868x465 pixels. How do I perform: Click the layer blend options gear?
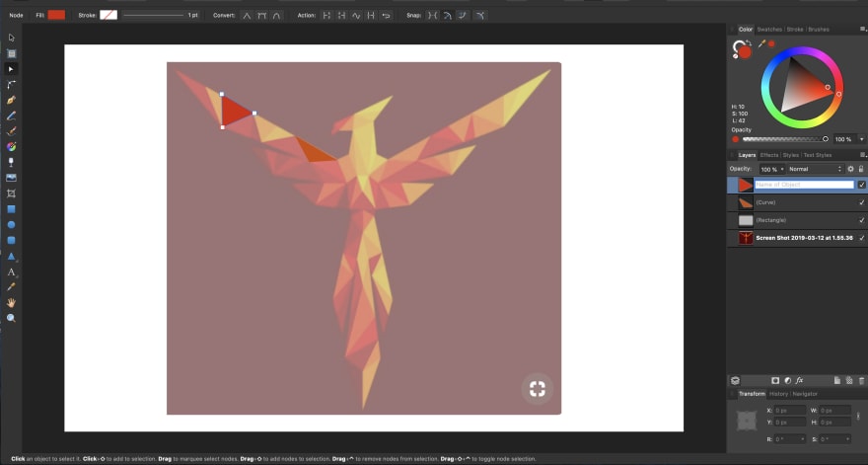850,169
